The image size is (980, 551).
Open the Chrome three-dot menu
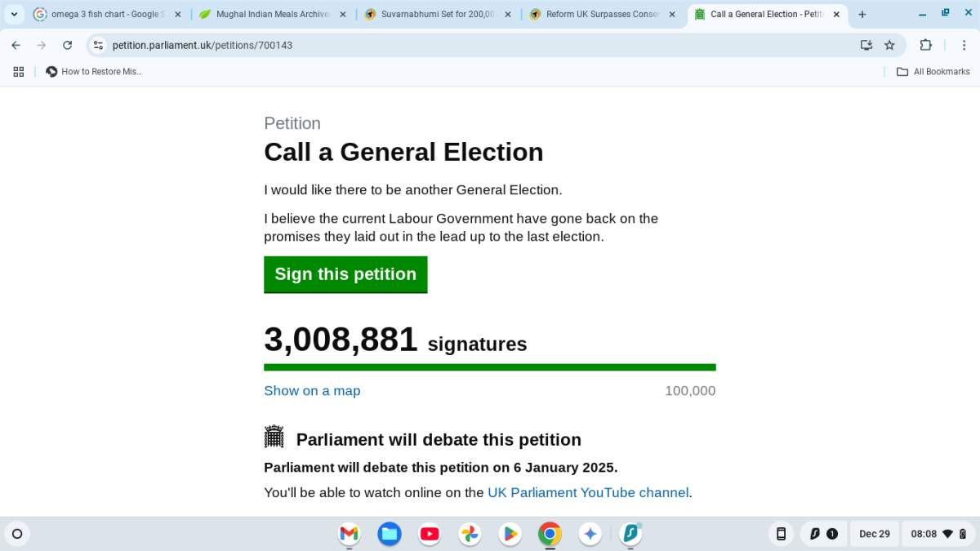pos(960,45)
